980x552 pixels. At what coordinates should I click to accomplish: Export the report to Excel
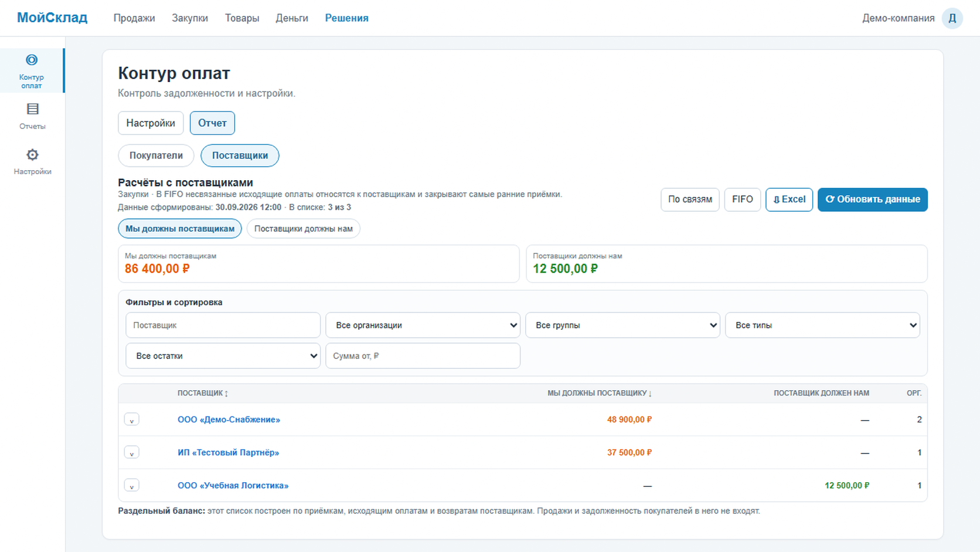point(789,199)
